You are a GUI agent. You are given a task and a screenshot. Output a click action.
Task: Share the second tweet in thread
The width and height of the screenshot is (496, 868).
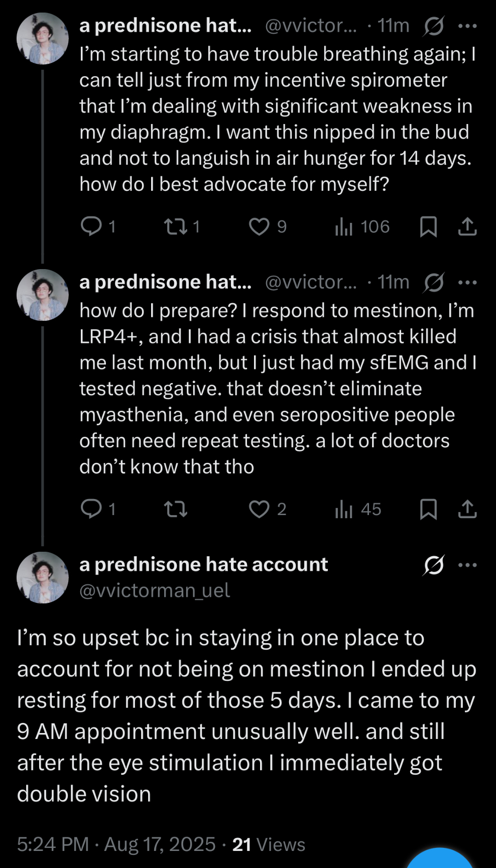[x=467, y=509]
